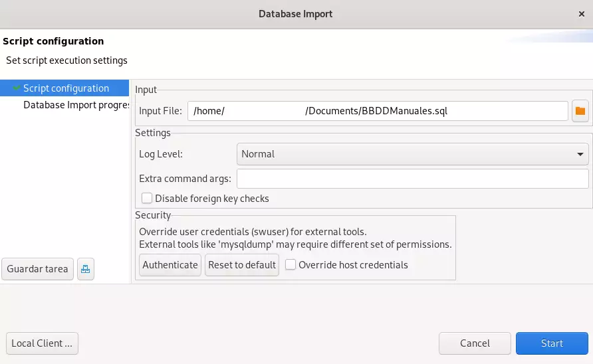Select Database Import progress step
Image resolution: width=593 pixels, height=364 pixels.
point(75,105)
